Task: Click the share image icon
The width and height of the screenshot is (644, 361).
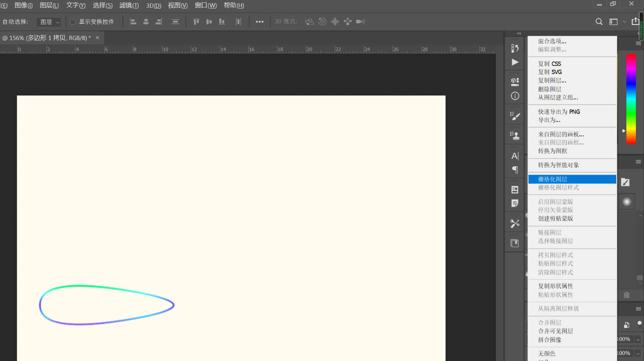Action: (635, 21)
